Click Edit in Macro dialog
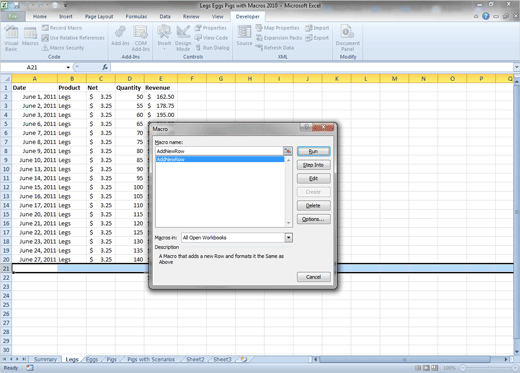The width and height of the screenshot is (520, 373). coord(313,179)
